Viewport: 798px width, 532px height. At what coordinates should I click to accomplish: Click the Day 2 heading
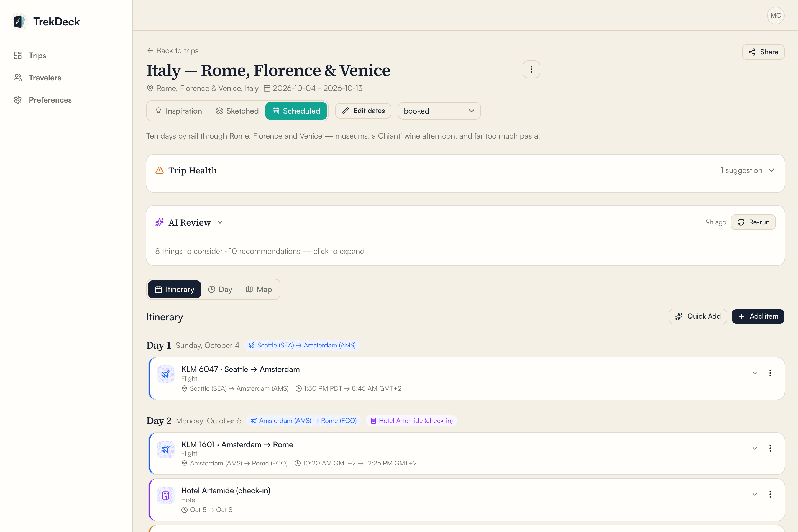tap(159, 421)
